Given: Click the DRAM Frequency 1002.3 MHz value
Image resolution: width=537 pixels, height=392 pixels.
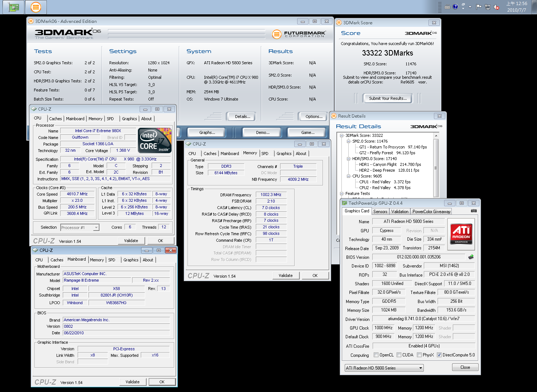Looking at the screenshot, I should coord(271,195).
